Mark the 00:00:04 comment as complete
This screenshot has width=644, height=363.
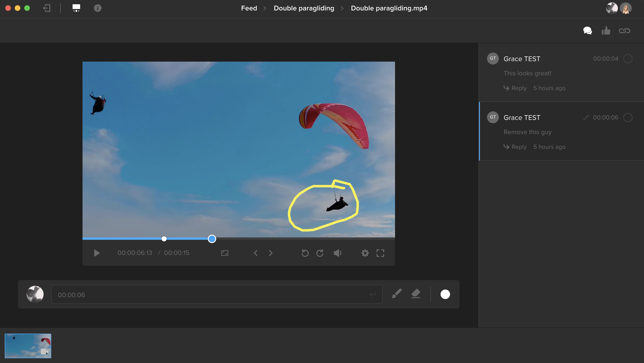click(628, 59)
